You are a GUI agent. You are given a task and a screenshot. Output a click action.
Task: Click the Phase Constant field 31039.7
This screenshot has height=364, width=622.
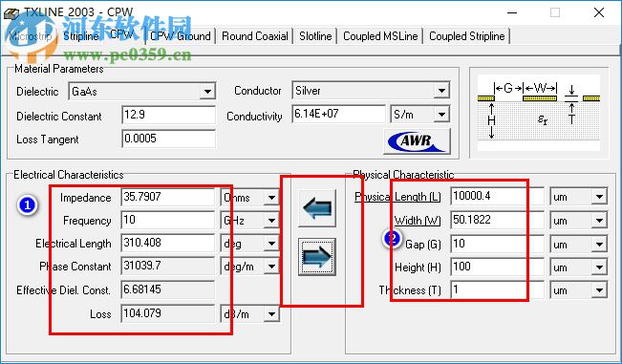pos(168,266)
